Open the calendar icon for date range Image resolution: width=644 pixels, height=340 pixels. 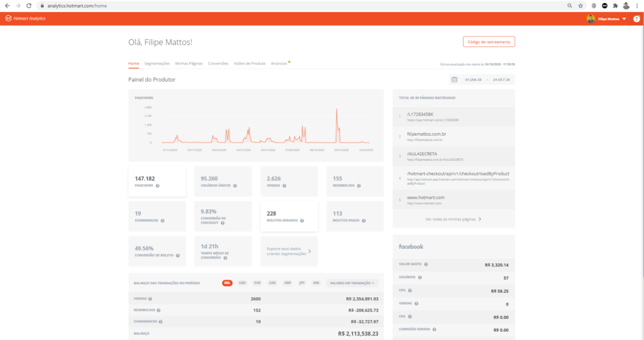(454, 80)
